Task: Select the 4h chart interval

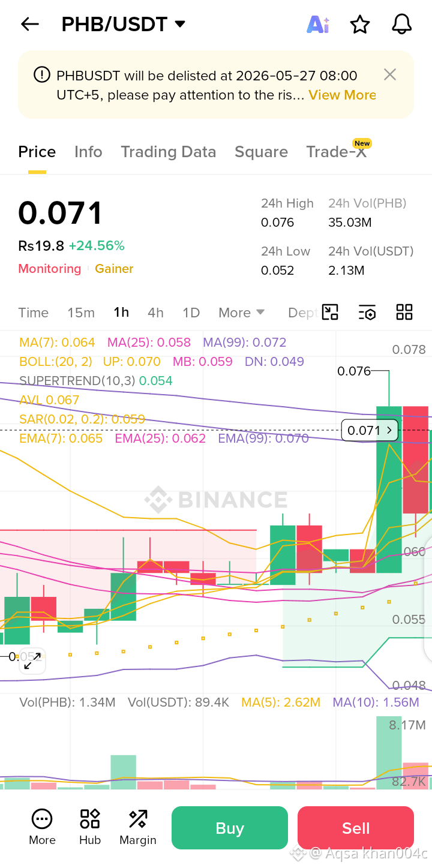Action: pos(155,313)
